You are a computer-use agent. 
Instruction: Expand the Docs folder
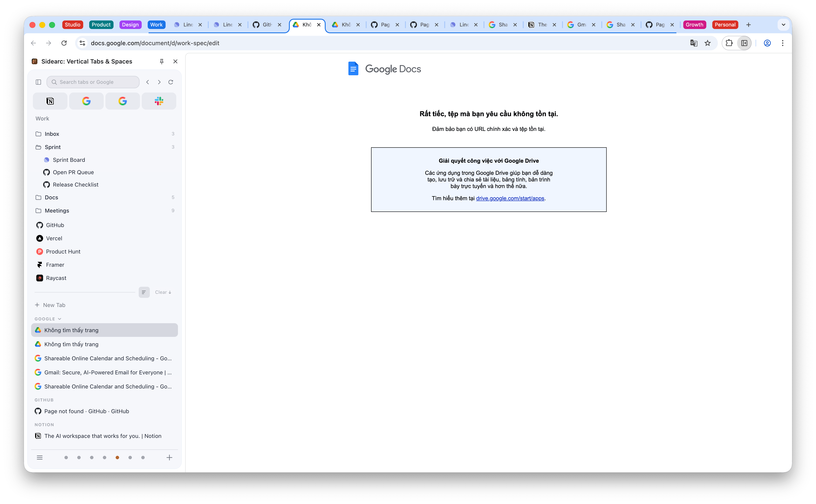(51, 197)
